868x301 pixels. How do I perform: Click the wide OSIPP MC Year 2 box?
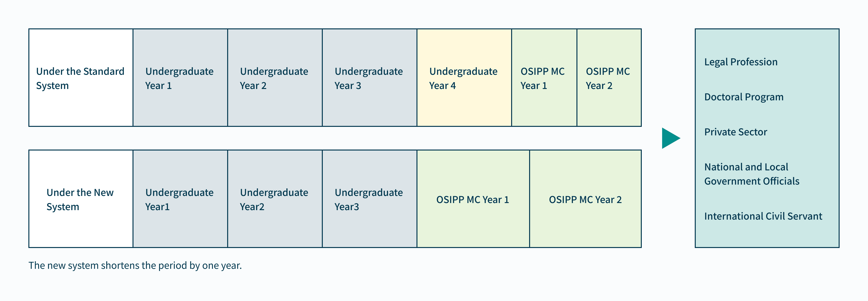(x=585, y=199)
